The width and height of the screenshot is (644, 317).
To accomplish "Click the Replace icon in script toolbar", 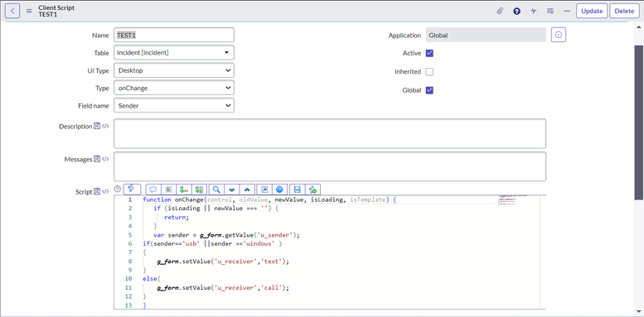I will point(184,190).
